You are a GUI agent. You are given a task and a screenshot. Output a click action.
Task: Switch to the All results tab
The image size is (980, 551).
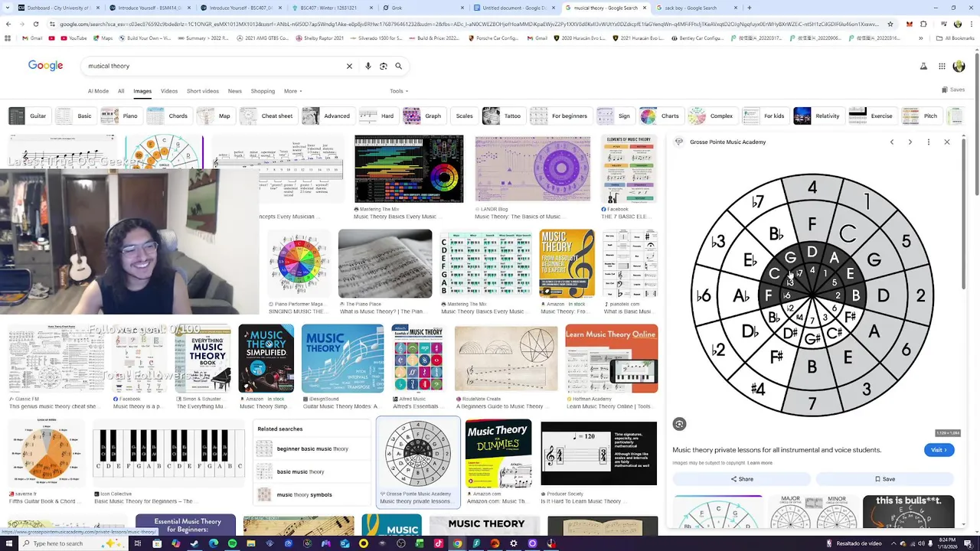pyautogui.click(x=121, y=91)
